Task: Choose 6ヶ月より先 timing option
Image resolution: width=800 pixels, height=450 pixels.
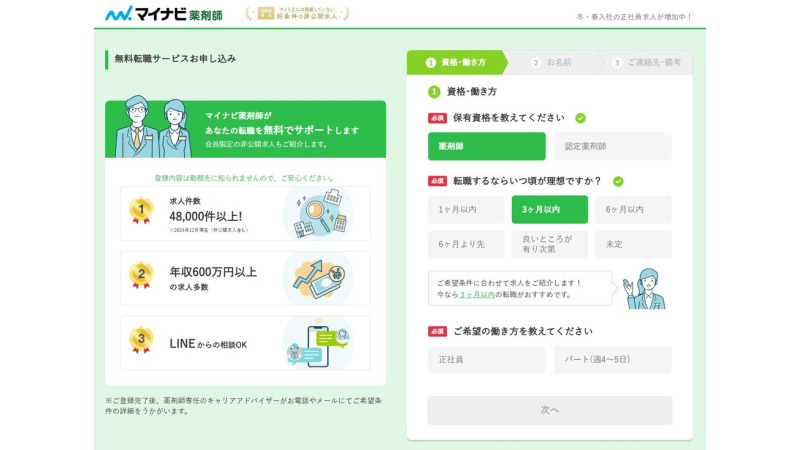Action: [466, 244]
